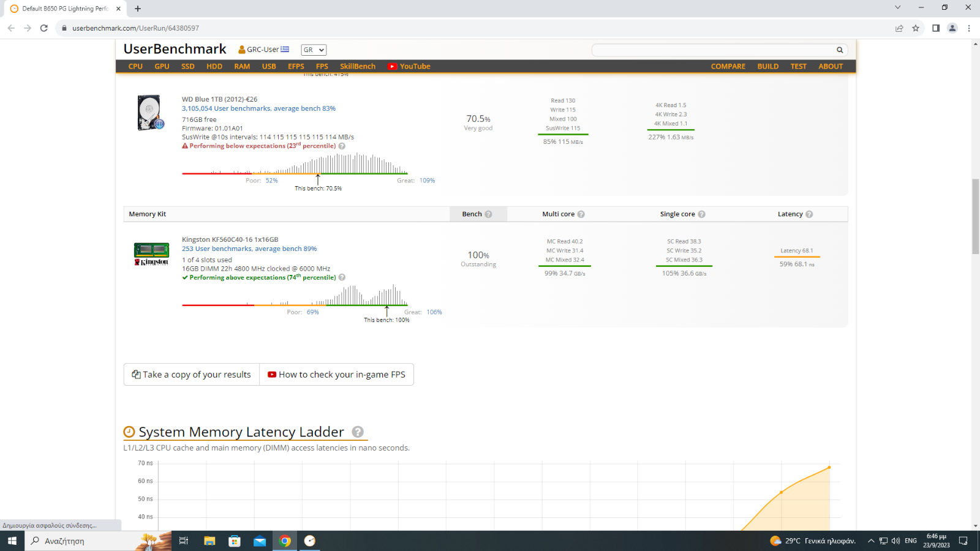Open the HDD menu item
This screenshot has width=980, height=551.
tap(214, 66)
